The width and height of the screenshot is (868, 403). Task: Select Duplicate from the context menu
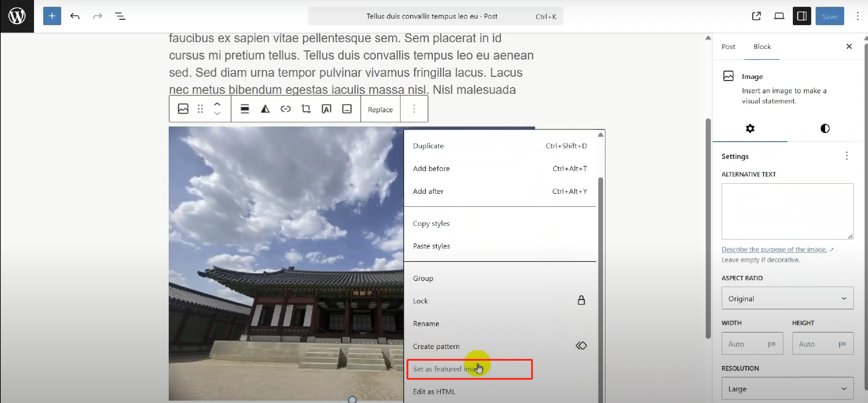(x=428, y=146)
